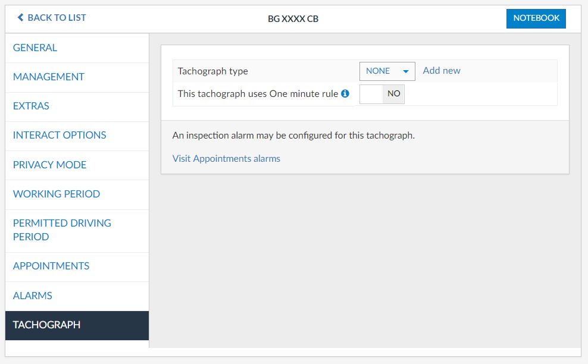Show the WORKING PERIOD settings
Screen dimensions: 588x364
click(x=57, y=194)
